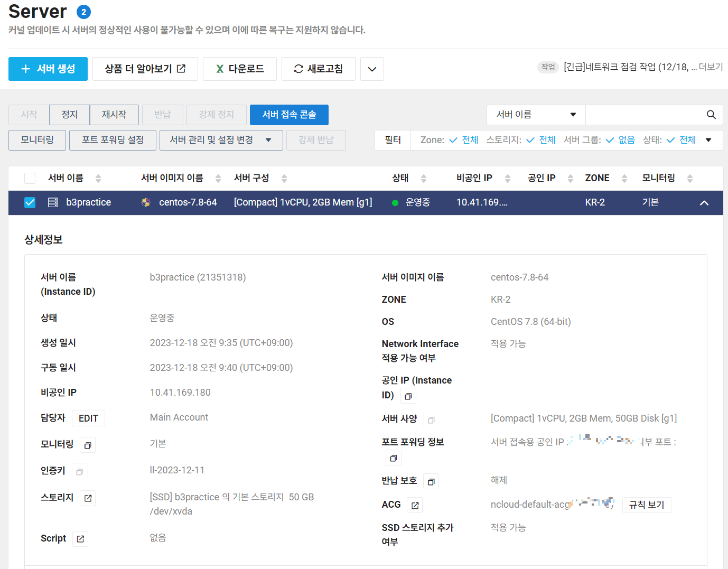Open 스토리지 details in a new window
This screenshot has height=569, width=728.
(88, 498)
